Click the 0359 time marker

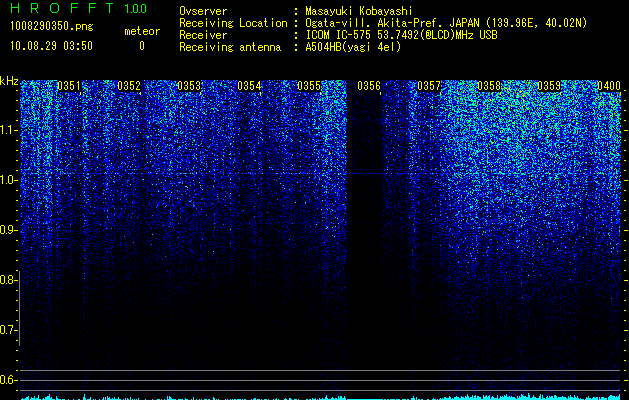(549, 86)
